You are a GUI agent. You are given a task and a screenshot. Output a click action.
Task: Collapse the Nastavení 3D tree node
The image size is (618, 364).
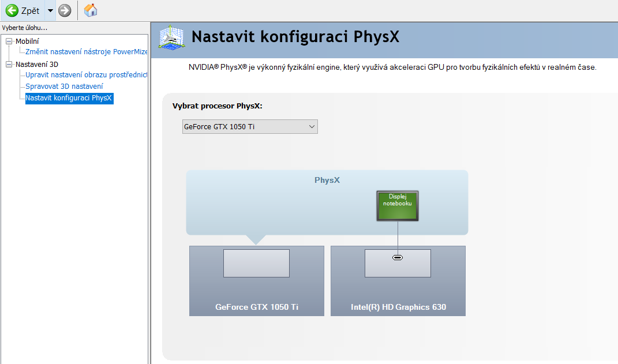(9, 64)
